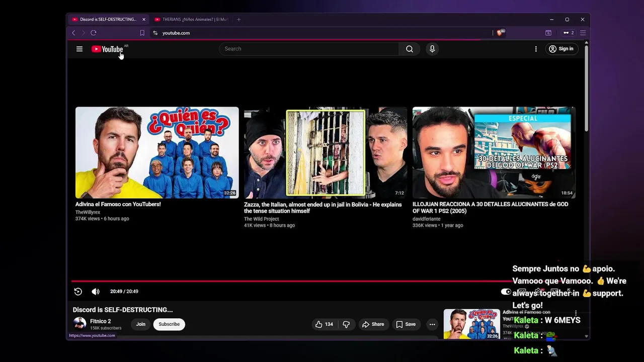
Task: Share the video
Action: (x=373, y=324)
